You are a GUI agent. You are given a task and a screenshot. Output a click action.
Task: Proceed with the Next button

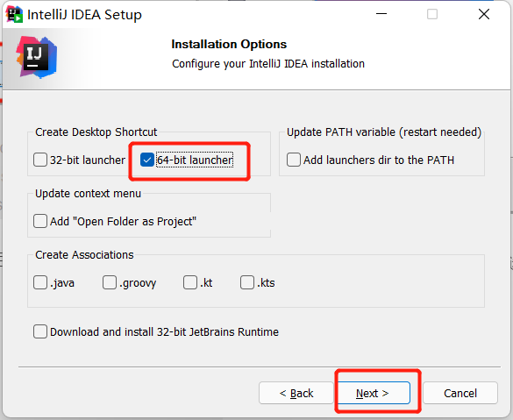(373, 393)
